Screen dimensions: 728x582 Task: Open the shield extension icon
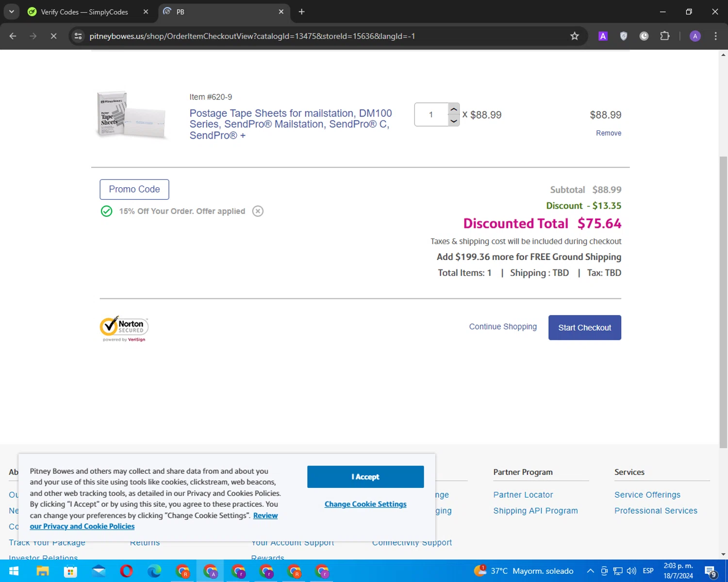pyautogui.click(x=624, y=36)
